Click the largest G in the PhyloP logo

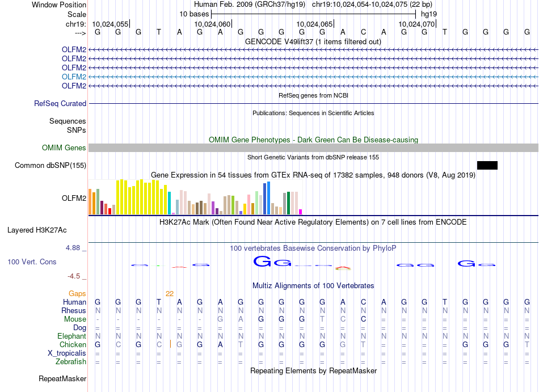coord(262,262)
